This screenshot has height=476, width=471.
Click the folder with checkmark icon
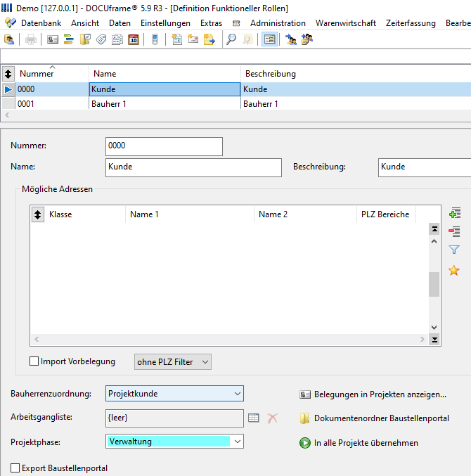tap(85, 39)
